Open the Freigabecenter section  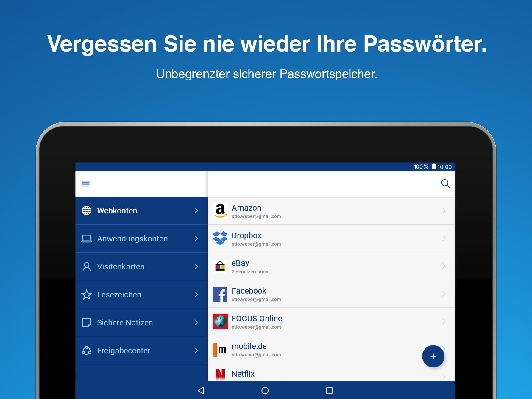142,350
